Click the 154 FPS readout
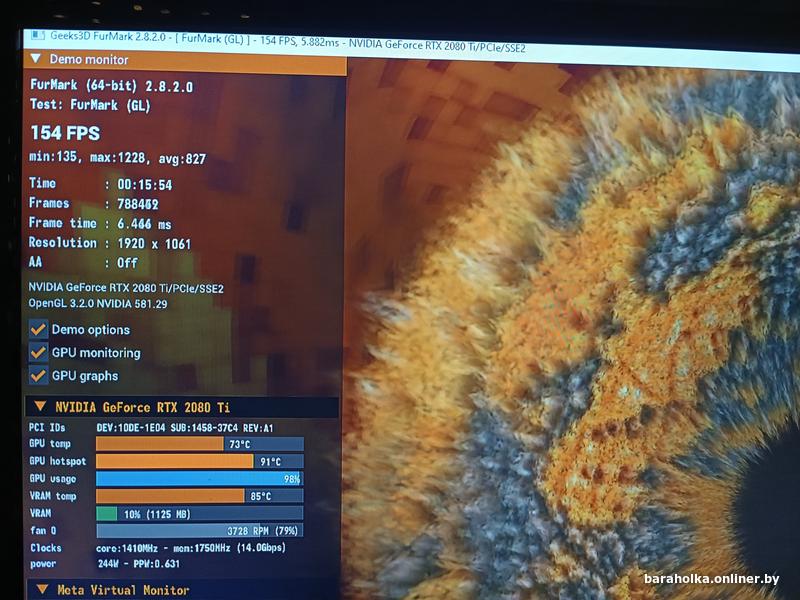The height and width of the screenshot is (600, 800). (65, 133)
